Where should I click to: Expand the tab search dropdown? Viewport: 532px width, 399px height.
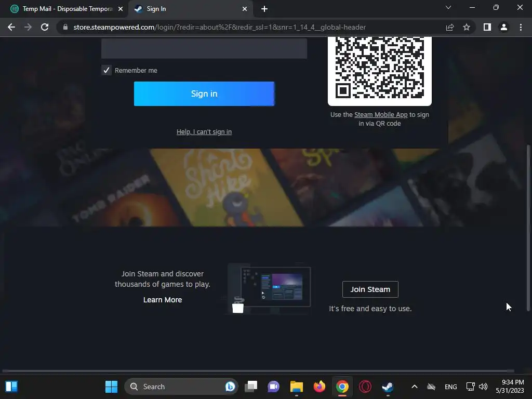tap(448, 7)
